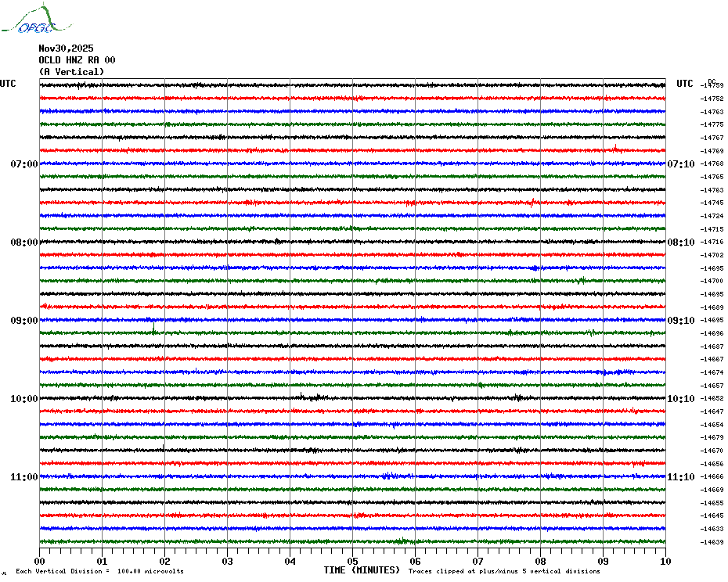Click the DC value -14652
728x582 pixels.
(x=712, y=399)
